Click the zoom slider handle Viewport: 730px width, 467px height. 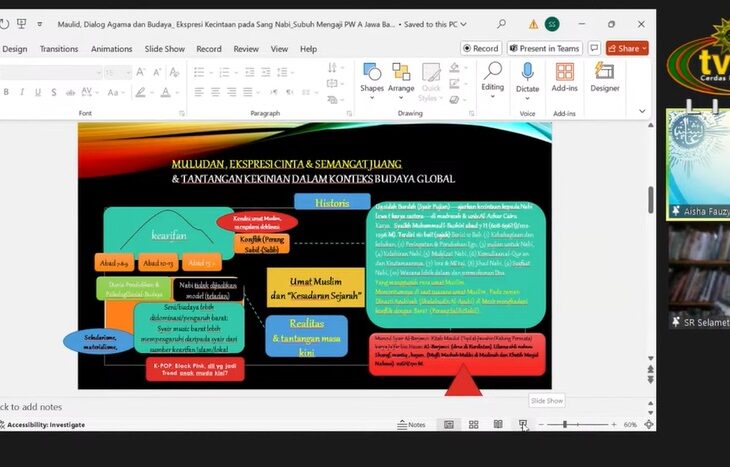click(565, 424)
